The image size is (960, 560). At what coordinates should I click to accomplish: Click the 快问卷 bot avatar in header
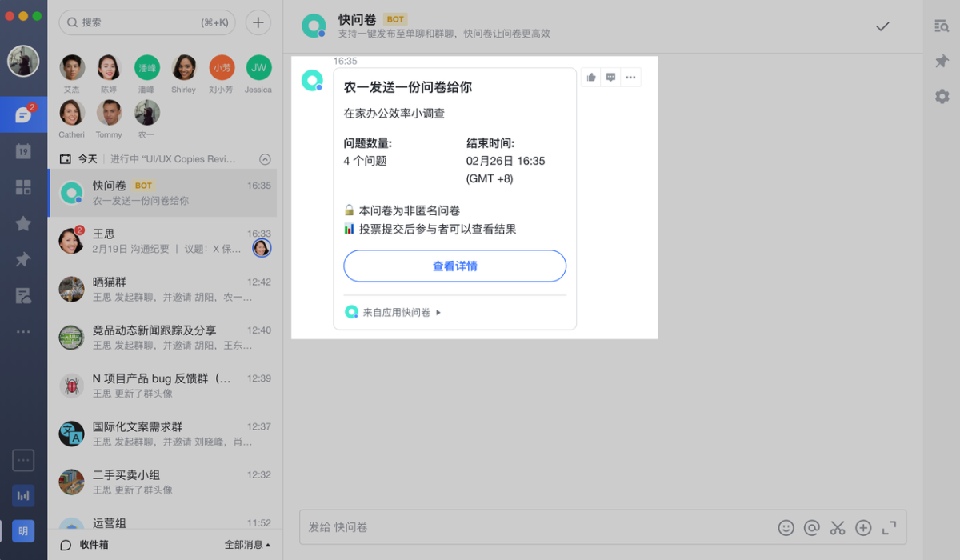coord(314,26)
